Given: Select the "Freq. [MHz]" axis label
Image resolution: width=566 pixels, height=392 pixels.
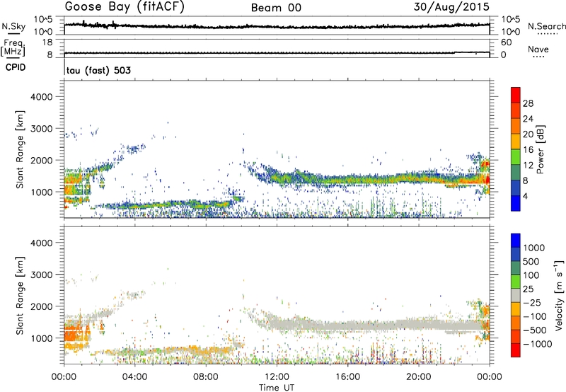Looking at the screenshot, I should [13, 48].
